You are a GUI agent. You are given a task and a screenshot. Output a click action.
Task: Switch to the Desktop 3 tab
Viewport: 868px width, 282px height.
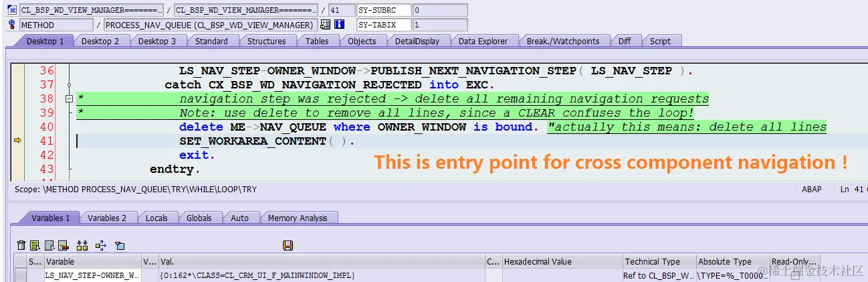coord(157,41)
